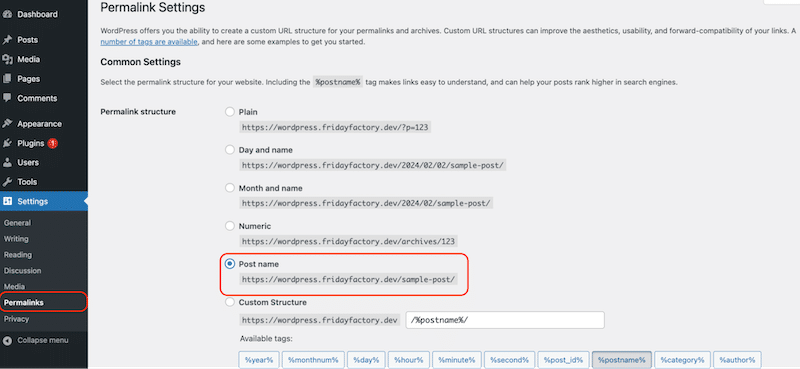The width and height of the screenshot is (800, 369).
Task: Add the %category% tag button
Action: pos(682,360)
